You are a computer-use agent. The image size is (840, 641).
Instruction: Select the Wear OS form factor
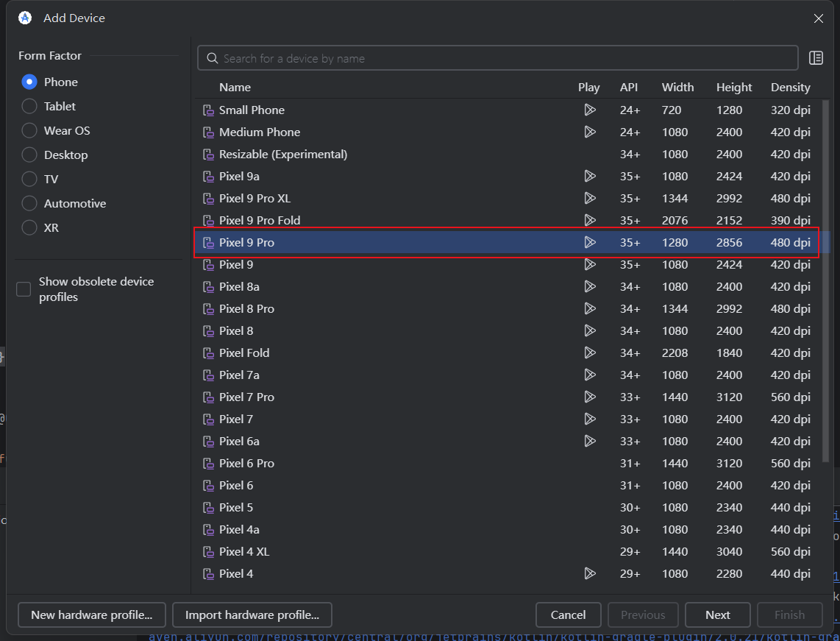(x=29, y=130)
